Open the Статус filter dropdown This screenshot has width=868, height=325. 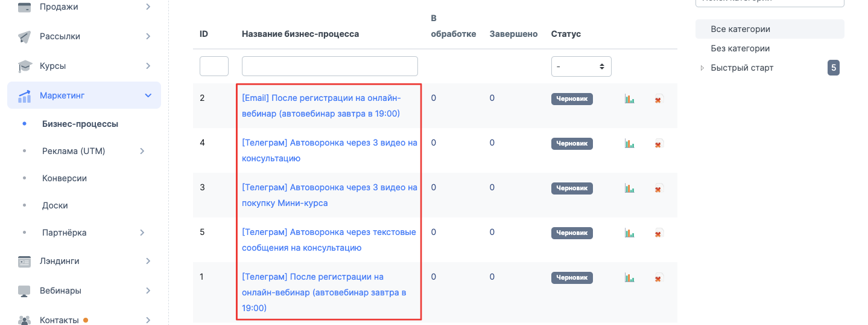(581, 66)
